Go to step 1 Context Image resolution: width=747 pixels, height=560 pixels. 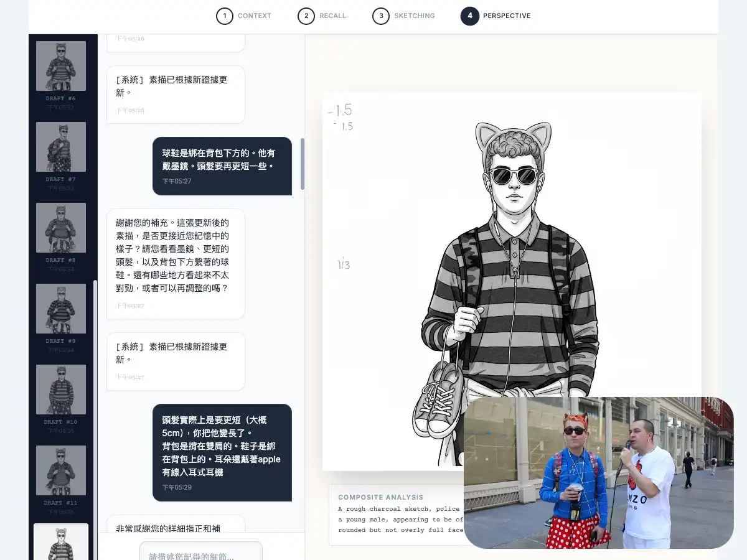[244, 16]
